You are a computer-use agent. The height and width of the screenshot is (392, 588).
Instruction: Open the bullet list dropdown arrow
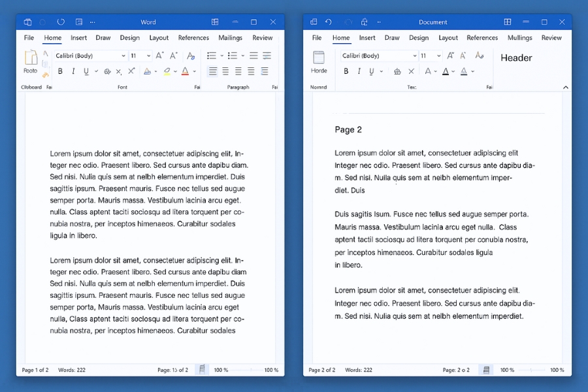tap(223, 56)
